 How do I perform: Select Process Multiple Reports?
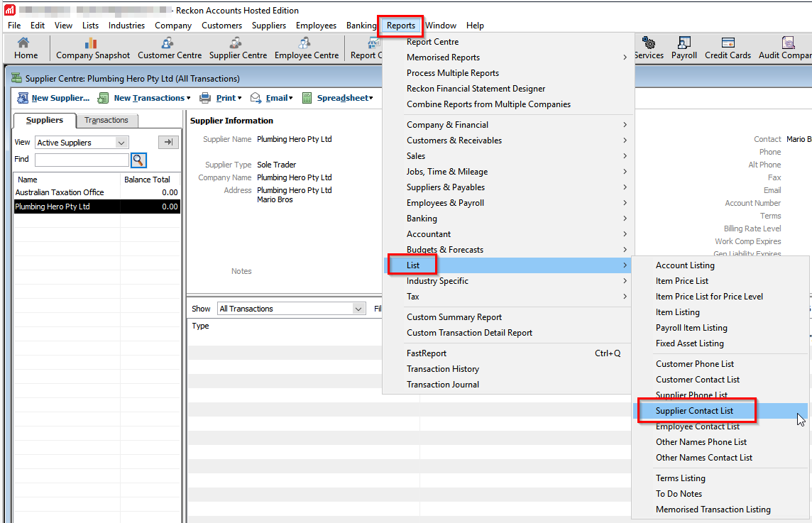pos(508,73)
